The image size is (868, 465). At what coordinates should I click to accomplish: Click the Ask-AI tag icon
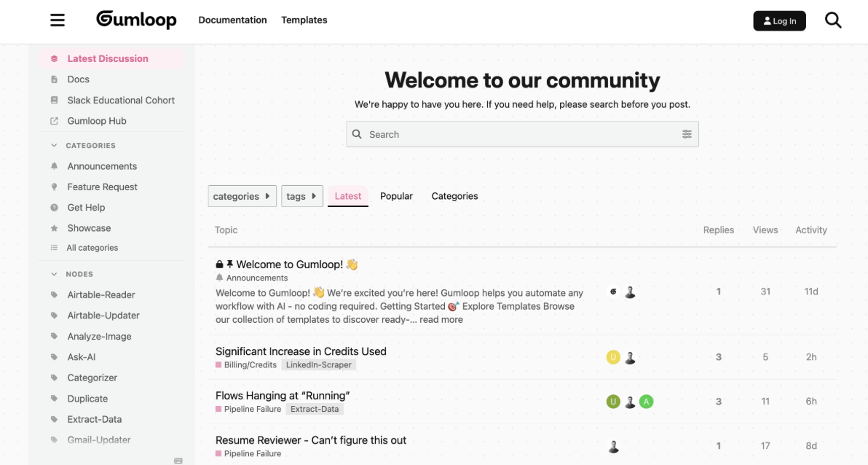point(54,357)
